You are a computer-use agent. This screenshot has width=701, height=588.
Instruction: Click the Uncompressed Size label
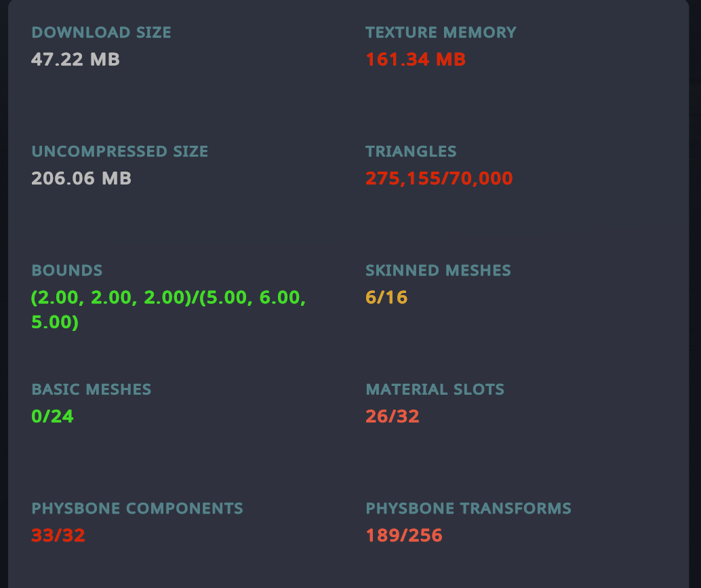(x=120, y=151)
